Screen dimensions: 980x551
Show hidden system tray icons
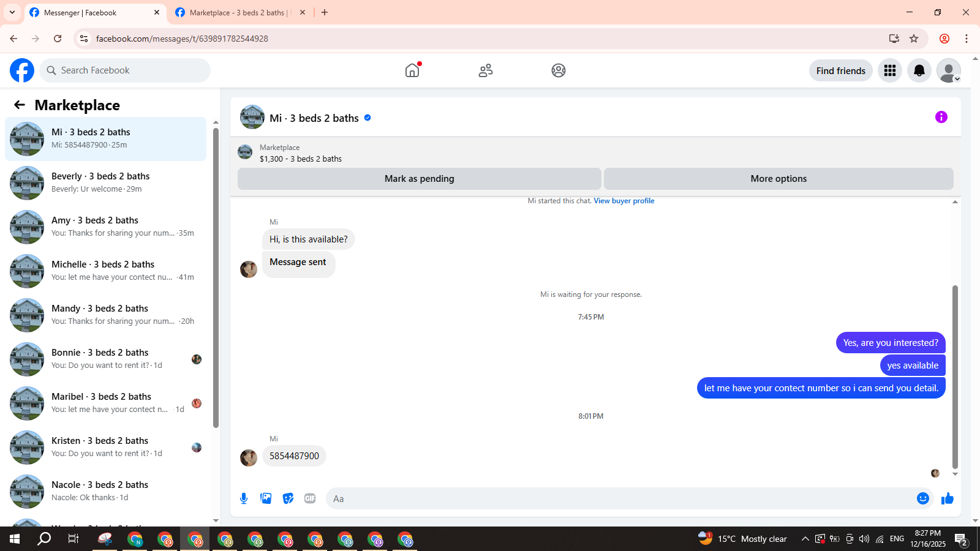pos(805,539)
